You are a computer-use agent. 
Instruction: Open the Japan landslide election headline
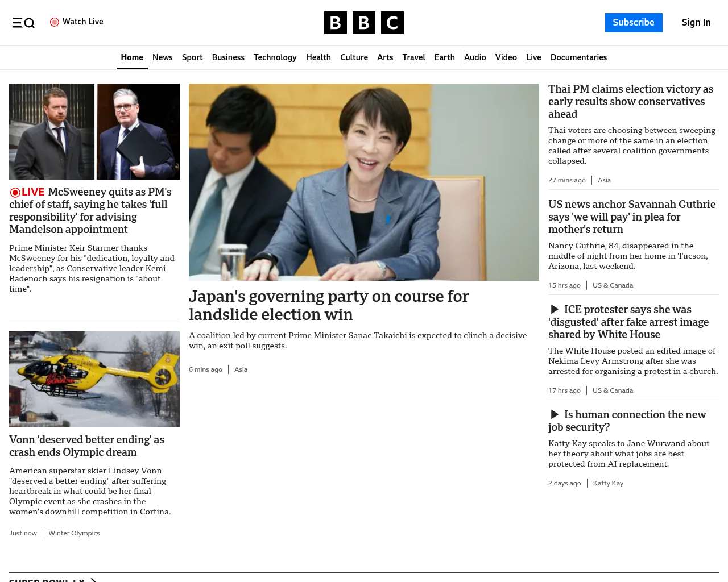pyautogui.click(x=328, y=305)
